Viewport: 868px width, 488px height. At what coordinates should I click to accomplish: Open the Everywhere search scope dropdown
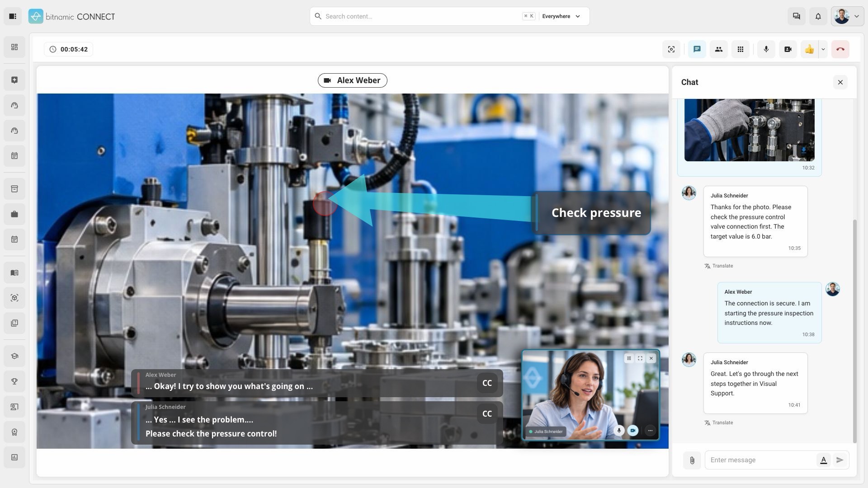[561, 16]
